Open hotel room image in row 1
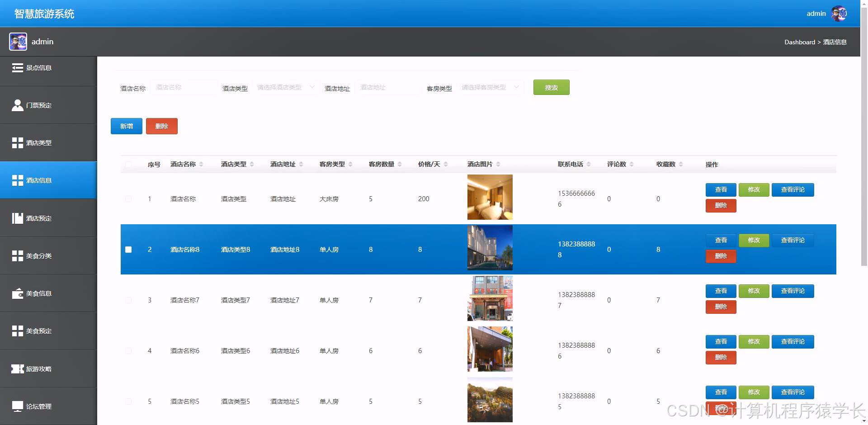 click(490, 197)
